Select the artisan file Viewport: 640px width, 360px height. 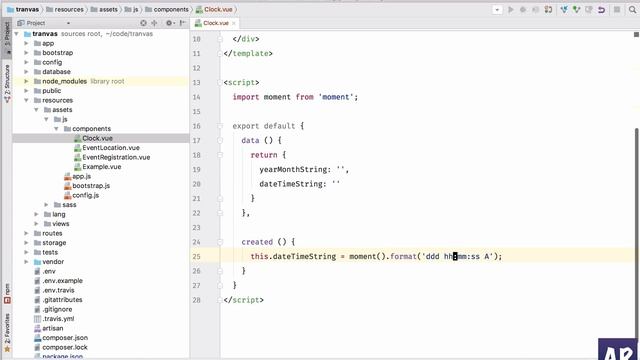click(x=49, y=328)
